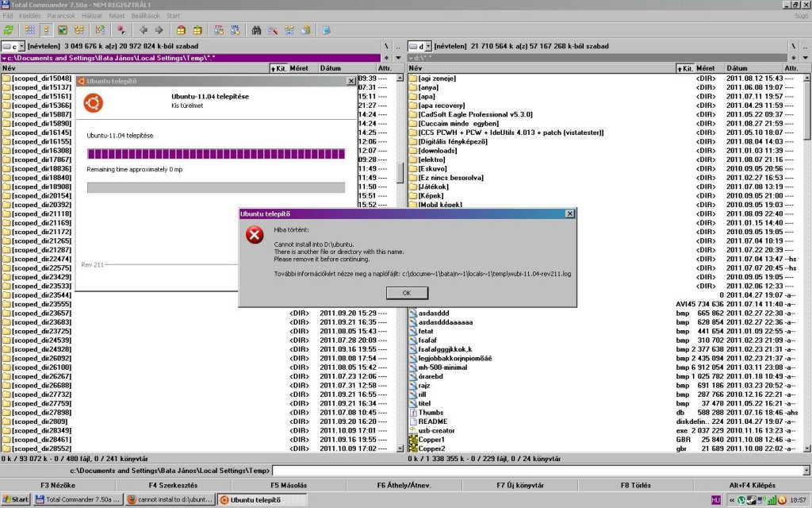Open the Windows Start button
Screen dimensions: 812x508
tap(16, 500)
